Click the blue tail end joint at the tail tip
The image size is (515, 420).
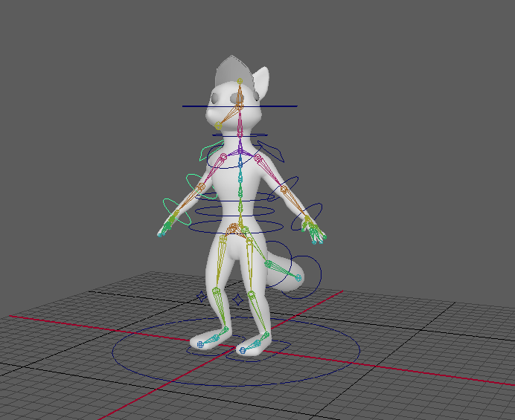point(298,278)
